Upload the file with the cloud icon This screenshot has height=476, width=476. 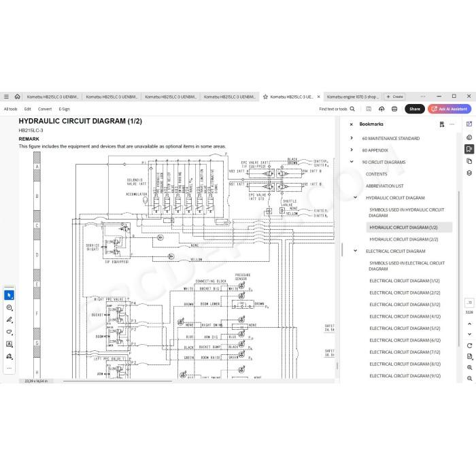381,109
